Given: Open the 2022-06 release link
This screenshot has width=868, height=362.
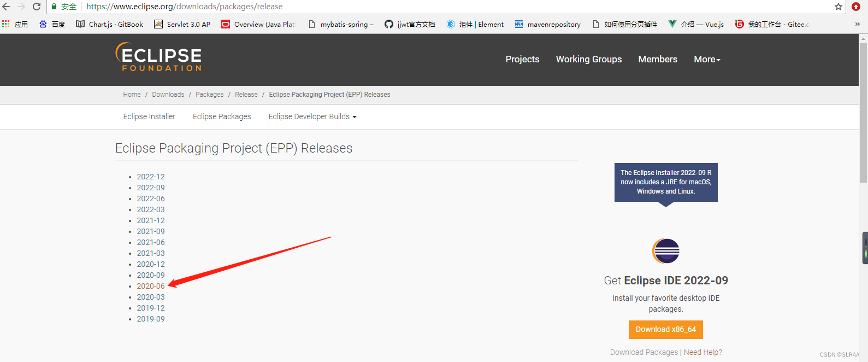Looking at the screenshot, I should [x=151, y=198].
